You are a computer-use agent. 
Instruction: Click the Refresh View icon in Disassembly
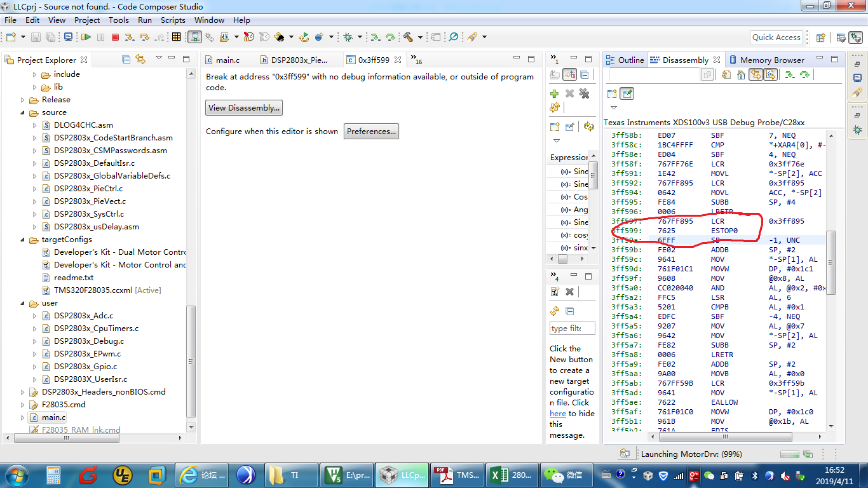726,74
